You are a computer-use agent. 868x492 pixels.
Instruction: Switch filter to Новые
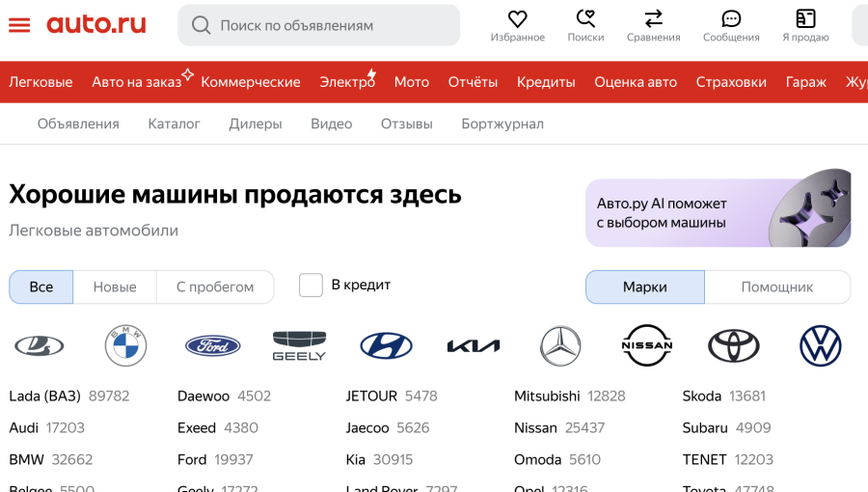pyautogui.click(x=115, y=287)
